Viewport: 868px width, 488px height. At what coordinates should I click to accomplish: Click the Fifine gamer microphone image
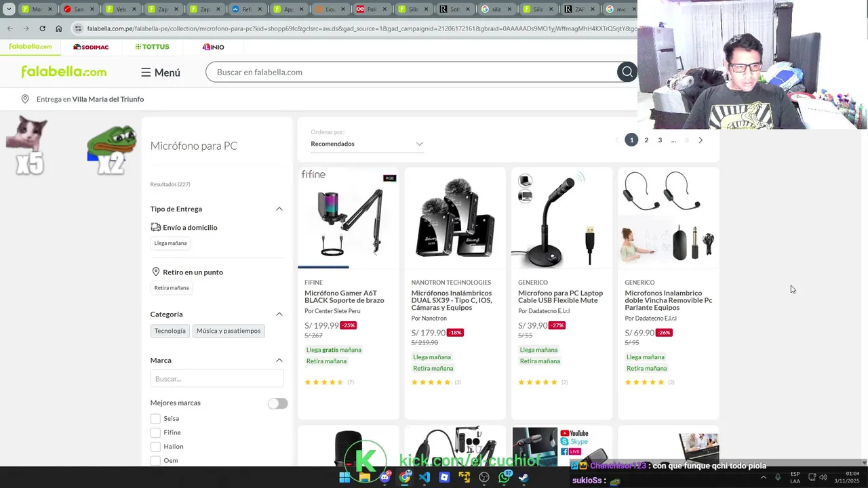349,218
